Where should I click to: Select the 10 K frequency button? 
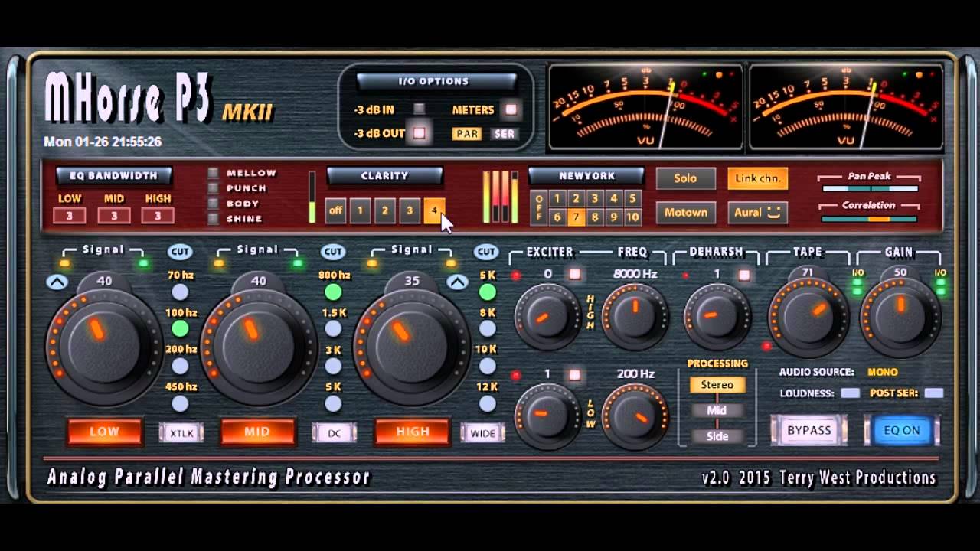point(487,367)
